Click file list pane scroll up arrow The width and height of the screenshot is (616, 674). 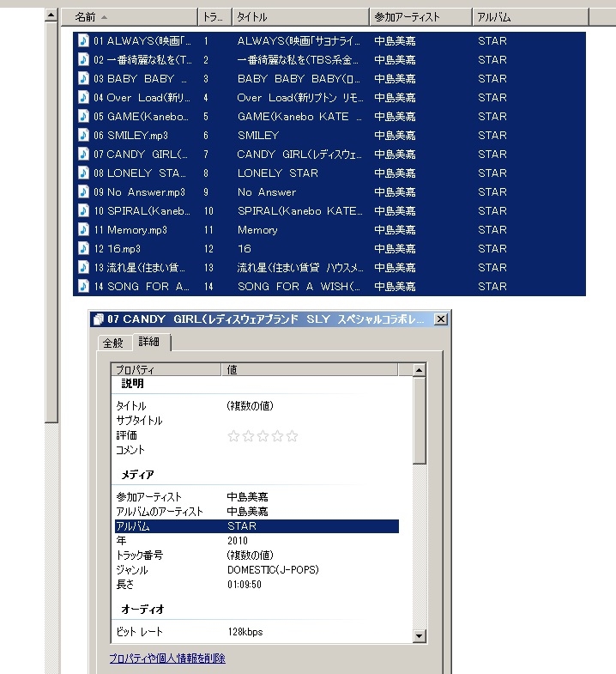tap(51, 15)
